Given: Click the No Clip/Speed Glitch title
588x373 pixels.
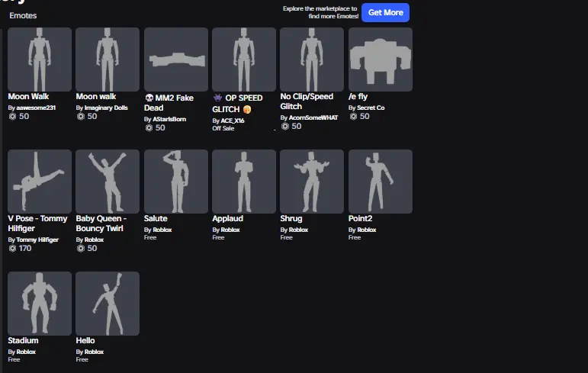Looking at the screenshot, I should pos(307,101).
